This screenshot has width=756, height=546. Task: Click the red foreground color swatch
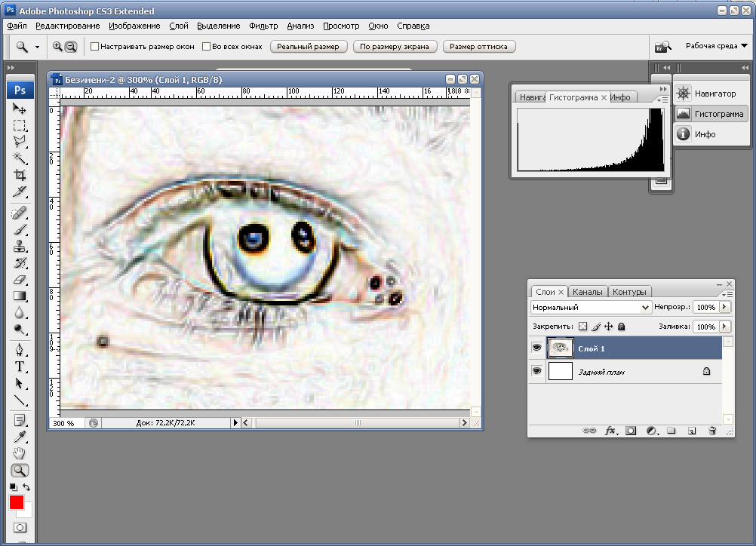(17, 502)
